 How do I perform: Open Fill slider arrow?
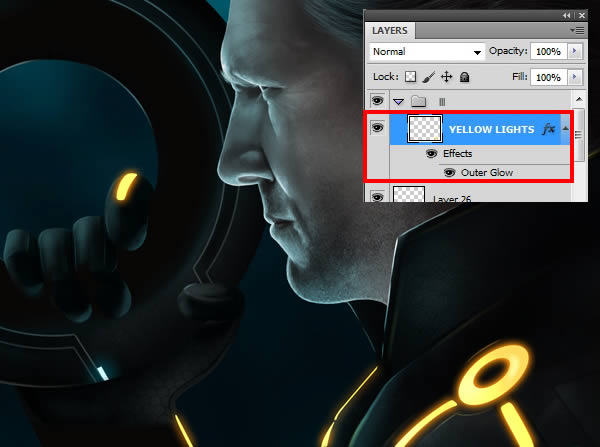click(x=574, y=77)
